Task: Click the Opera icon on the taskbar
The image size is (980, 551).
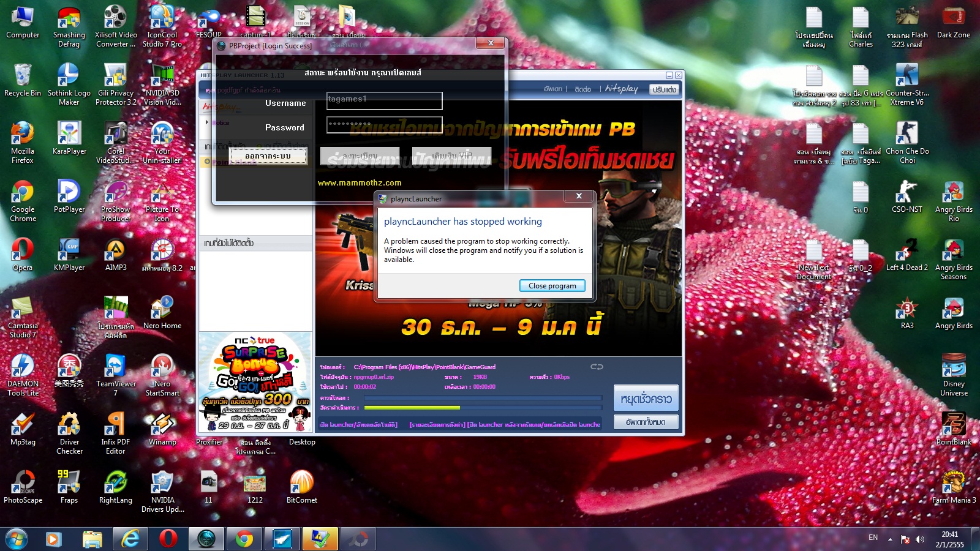Action: tap(168, 539)
